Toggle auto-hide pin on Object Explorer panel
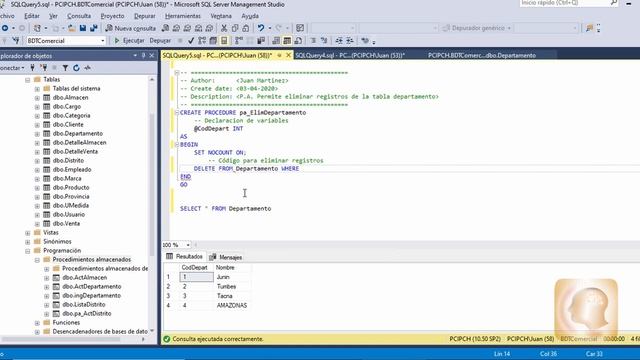Viewport: 640px width, 360px height. (x=143, y=56)
